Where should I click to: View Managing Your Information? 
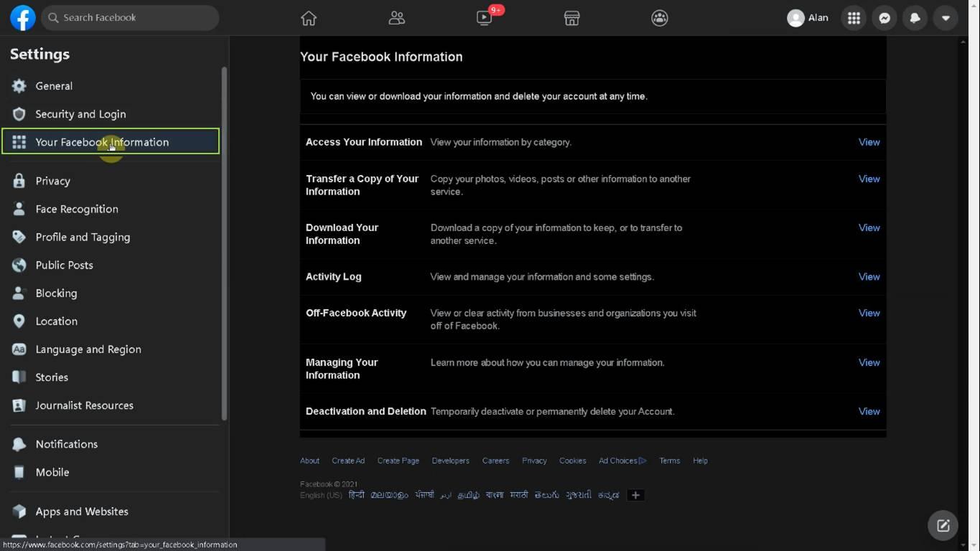[x=869, y=362]
